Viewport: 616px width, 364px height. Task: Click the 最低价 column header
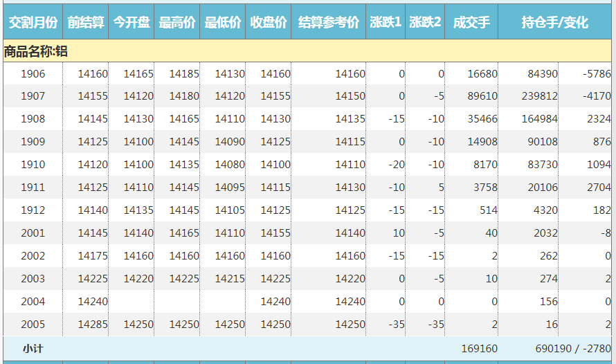(223, 23)
